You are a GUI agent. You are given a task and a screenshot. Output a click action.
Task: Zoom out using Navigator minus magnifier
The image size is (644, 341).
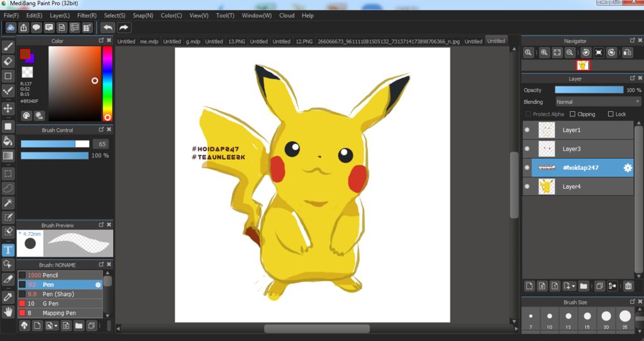coord(570,53)
